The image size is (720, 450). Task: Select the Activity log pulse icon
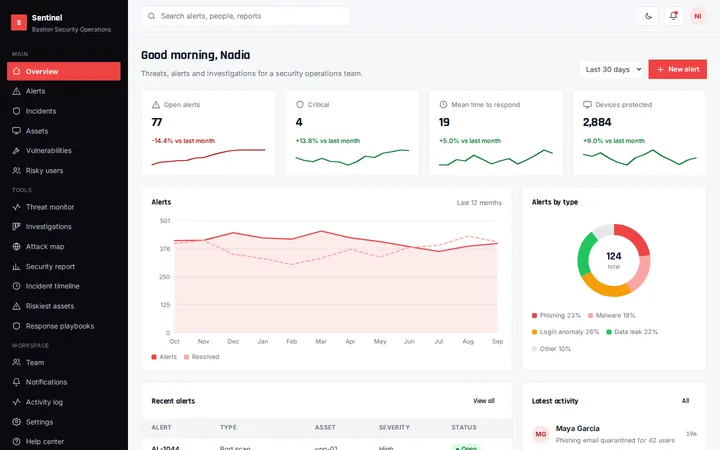17,402
